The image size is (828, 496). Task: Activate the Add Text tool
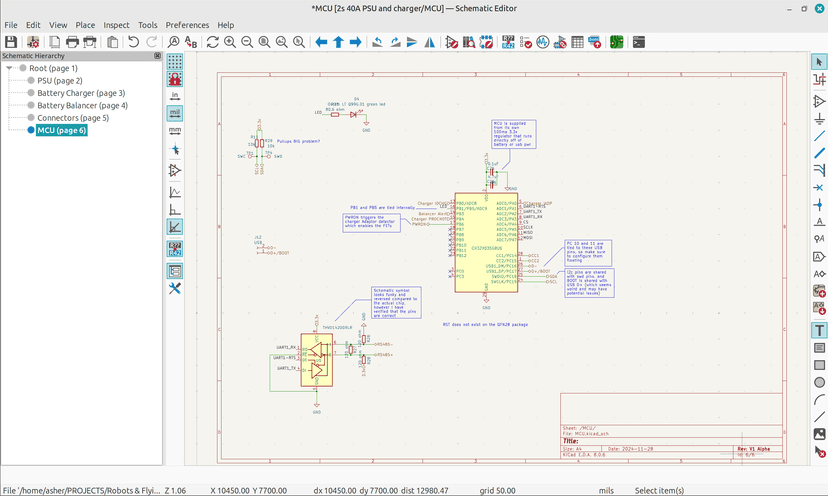[819, 330]
